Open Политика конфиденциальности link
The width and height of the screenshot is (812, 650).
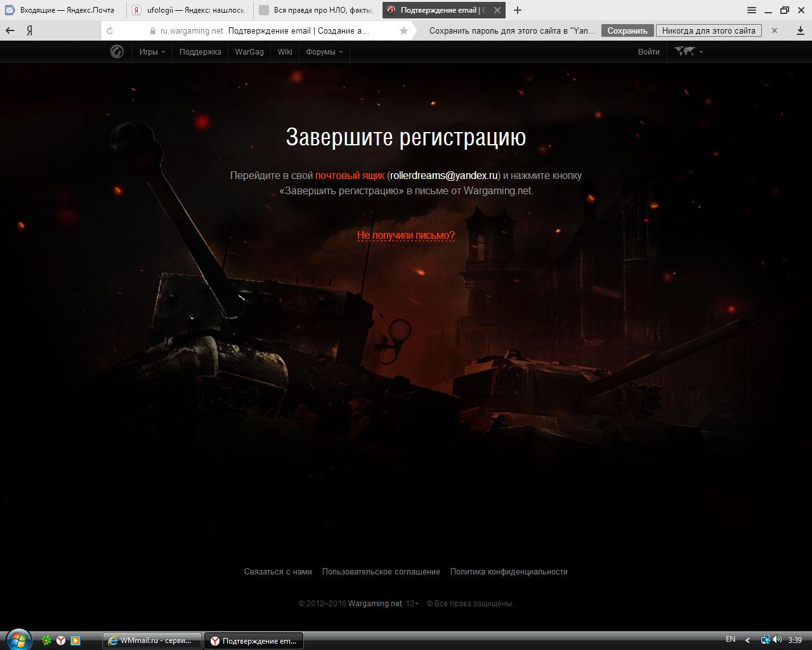click(509, 572)
